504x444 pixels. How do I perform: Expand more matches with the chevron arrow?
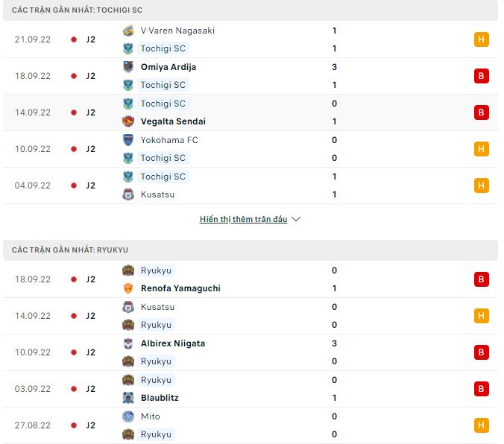[296, 219]
